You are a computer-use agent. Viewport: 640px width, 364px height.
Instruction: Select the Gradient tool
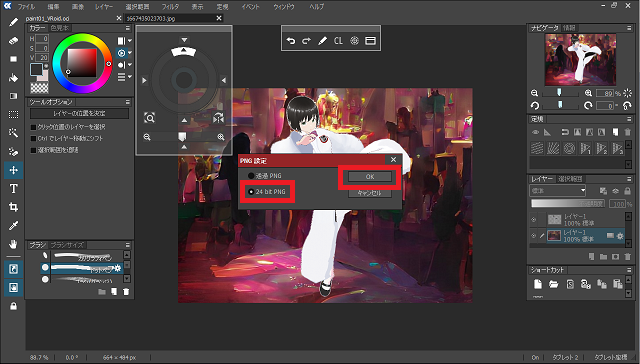point(13,96)
